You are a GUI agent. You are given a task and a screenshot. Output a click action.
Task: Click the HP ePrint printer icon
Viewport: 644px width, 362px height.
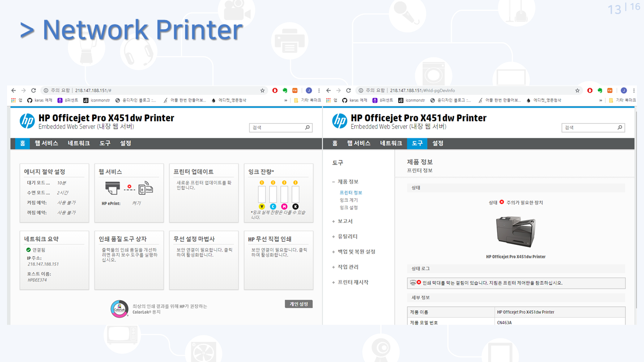[113, 188]
